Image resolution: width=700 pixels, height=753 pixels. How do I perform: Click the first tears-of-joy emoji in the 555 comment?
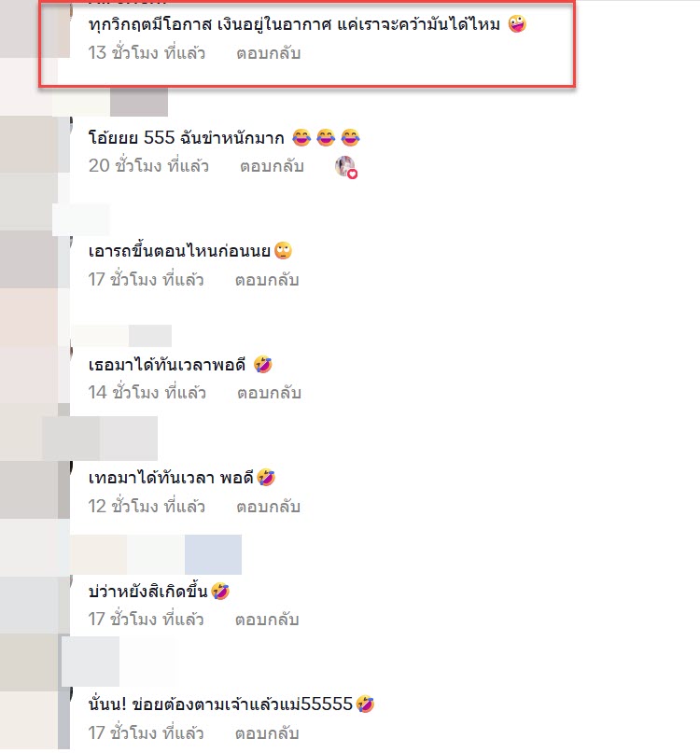[x=301, y=137]
